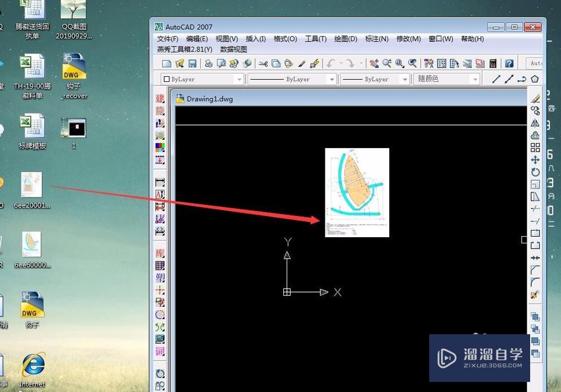Select the 钩子_recover DWG desktop file
Screen dimensions: 561x392
73,76
